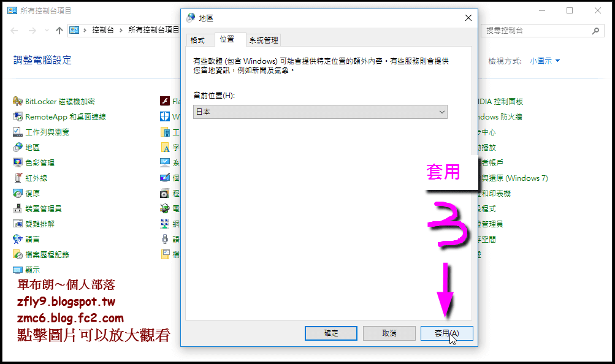
Task: Click the 紅外線 icon
Action: [18, 178]
